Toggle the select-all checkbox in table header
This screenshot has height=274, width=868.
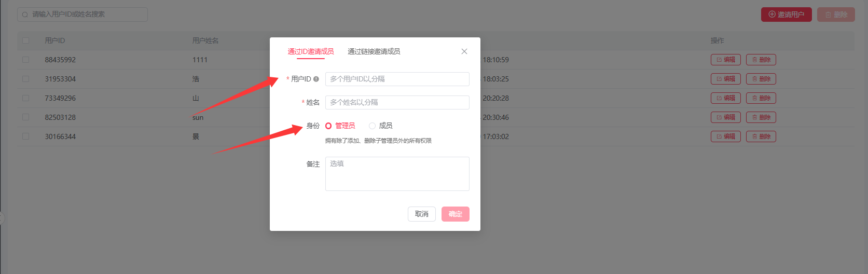(25, 40)
